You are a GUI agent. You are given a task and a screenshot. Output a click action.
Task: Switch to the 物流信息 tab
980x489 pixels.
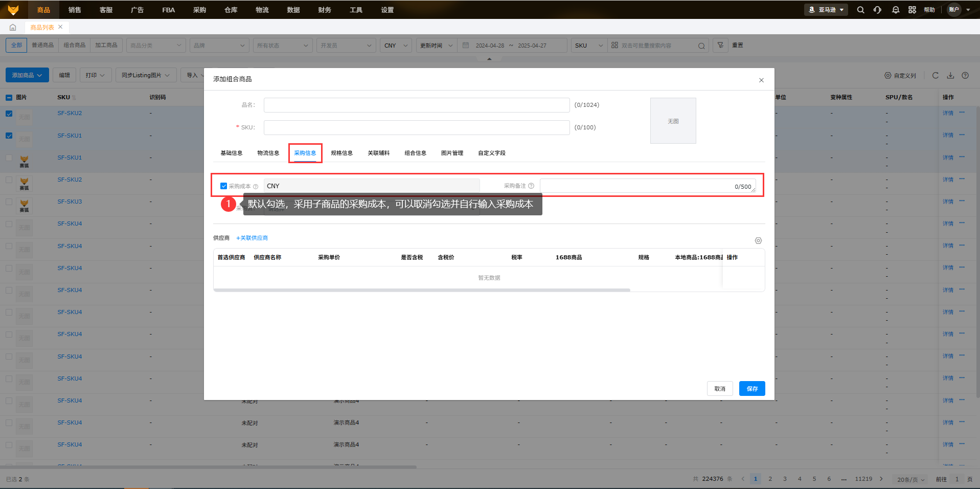point(268,153)
